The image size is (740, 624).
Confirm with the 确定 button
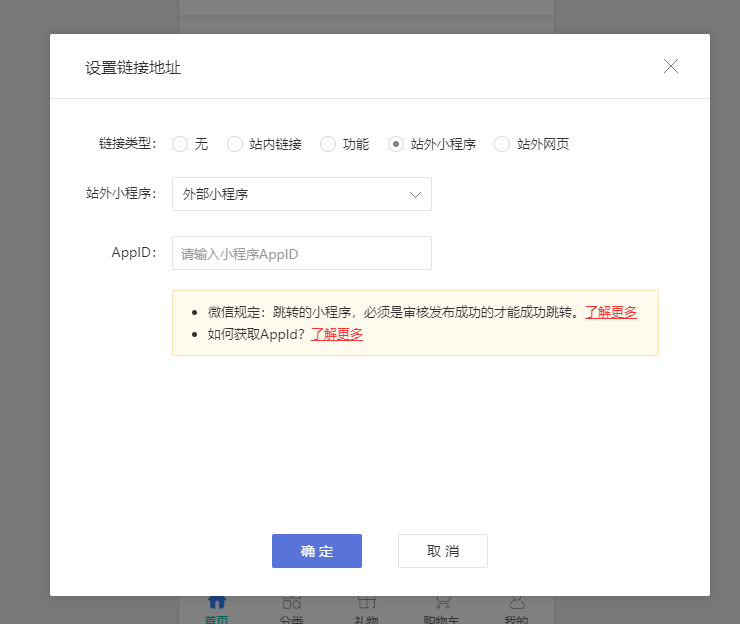point(317,551)
